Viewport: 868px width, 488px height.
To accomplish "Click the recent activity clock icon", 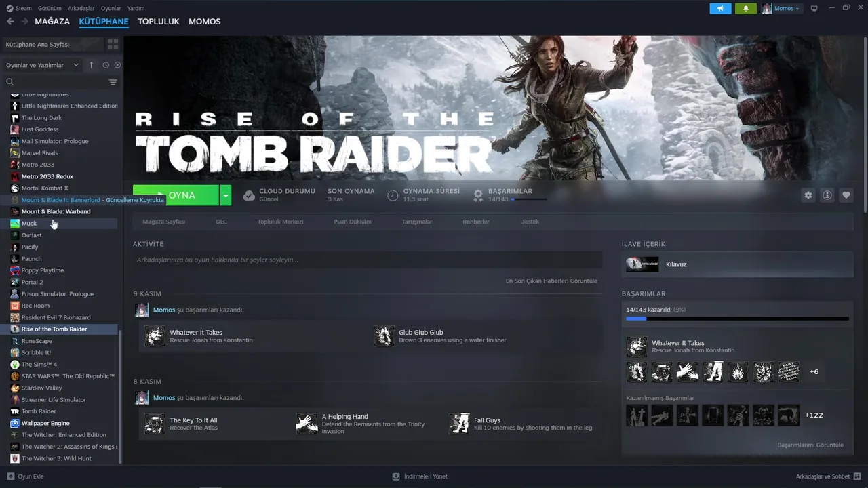I will click(x=106, y=65).
